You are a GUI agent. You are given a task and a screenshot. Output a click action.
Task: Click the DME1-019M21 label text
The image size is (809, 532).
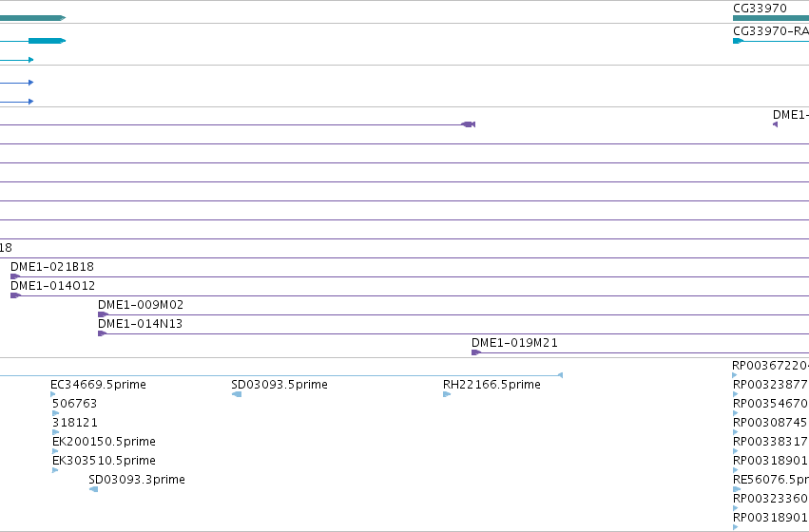coord(514,343)
